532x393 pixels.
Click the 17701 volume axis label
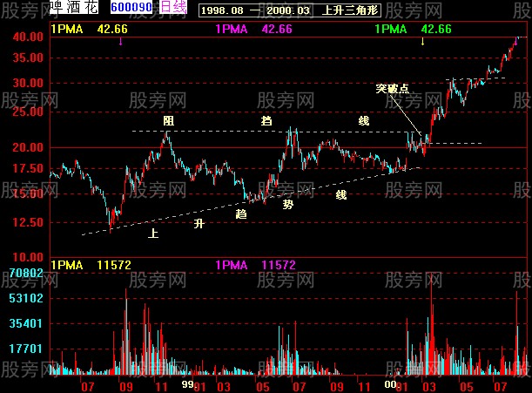point(26,349)
